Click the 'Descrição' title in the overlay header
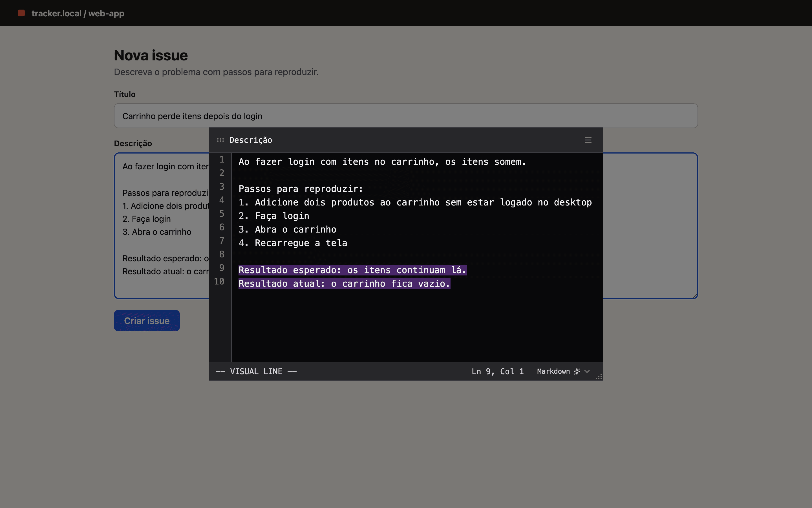The image size is (812, 508). click(x=251, y=140)
